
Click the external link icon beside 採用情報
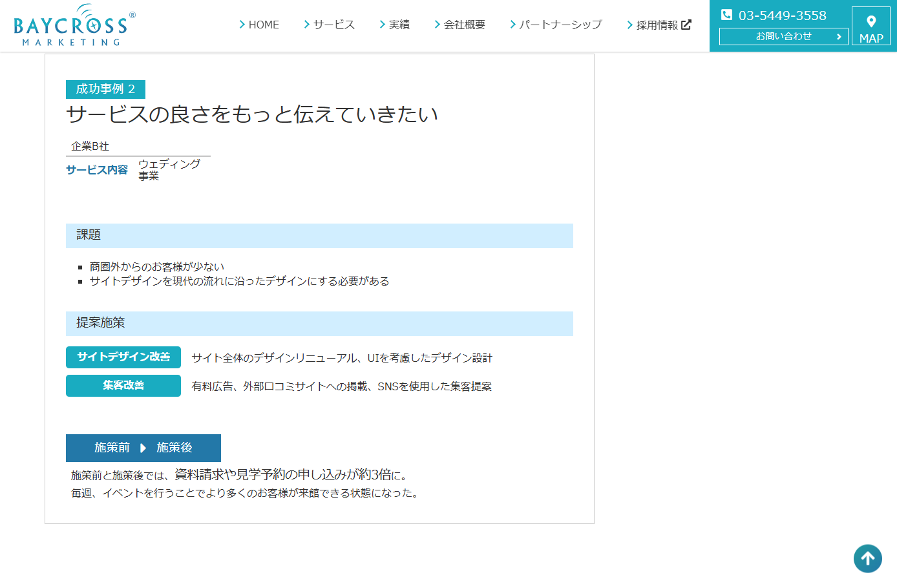pos(687,24)
